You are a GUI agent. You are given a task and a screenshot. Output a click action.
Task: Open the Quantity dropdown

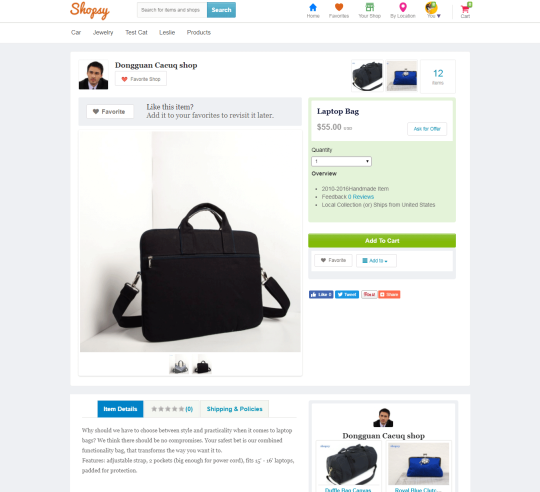pos(341,161)
